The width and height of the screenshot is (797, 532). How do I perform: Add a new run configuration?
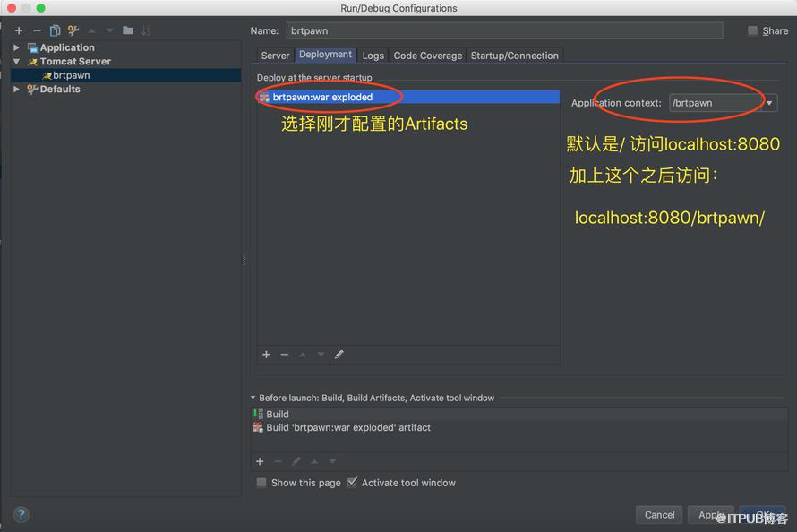tap(19, 30)
